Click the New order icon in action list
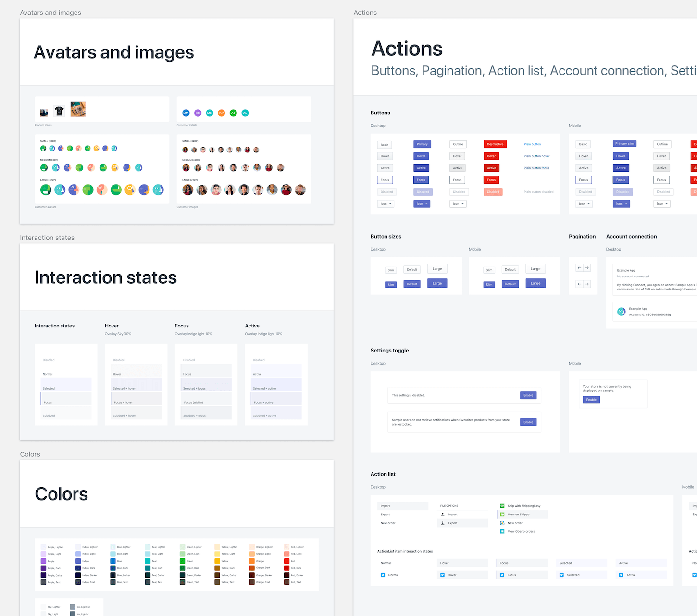Screen dimensions: 697x616 pyautogui.click(x=503, y=523)
